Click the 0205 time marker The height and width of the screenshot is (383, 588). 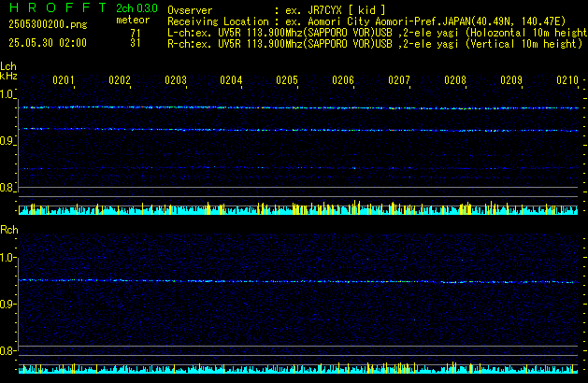pyautogui.click(x=287, y=80)
